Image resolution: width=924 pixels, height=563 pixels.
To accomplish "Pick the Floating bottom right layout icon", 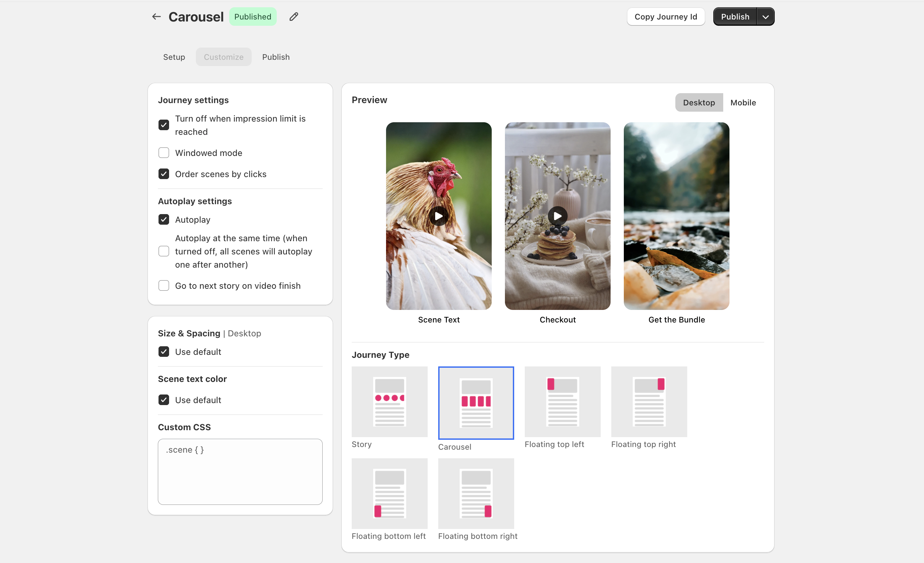I will pos(476,493).
